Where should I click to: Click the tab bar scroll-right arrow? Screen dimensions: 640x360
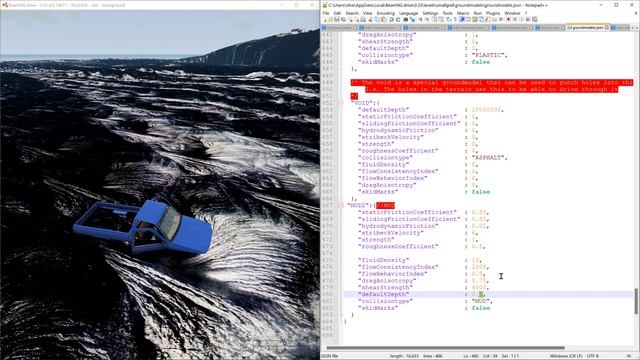636,28
